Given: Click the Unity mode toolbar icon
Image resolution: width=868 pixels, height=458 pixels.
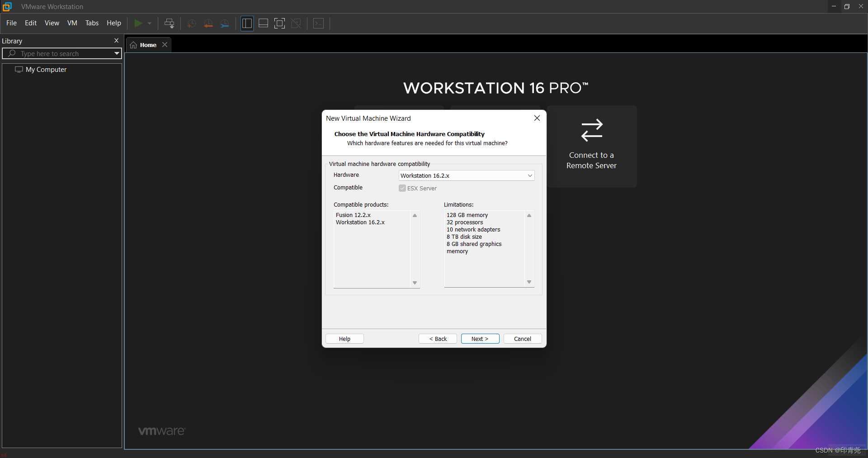Looking at the screenshot, I should point(296,24).
